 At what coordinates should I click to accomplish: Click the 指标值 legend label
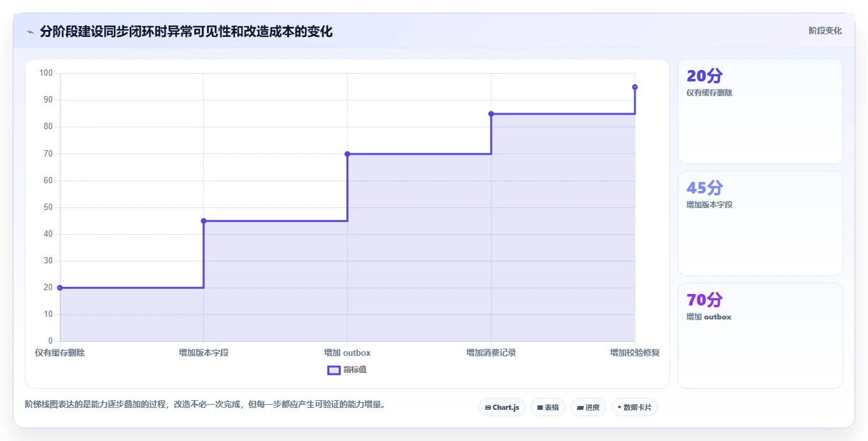coord(355,370)
